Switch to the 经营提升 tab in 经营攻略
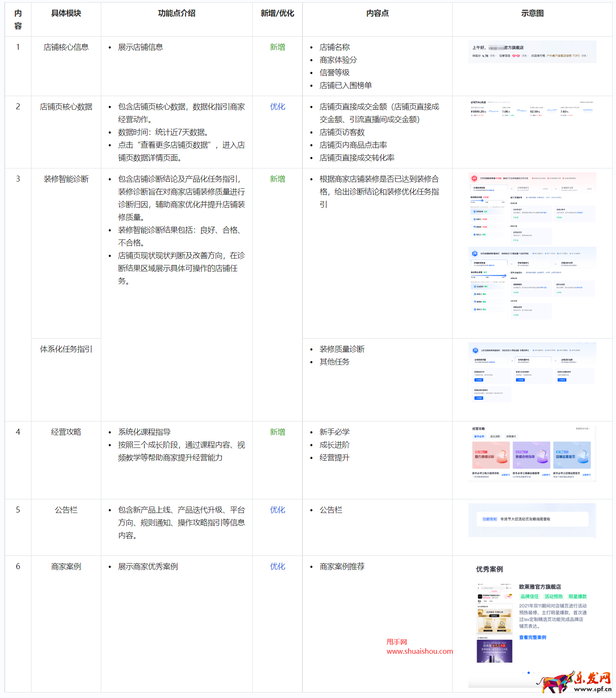The image size is (616, 698). (511, 436)
